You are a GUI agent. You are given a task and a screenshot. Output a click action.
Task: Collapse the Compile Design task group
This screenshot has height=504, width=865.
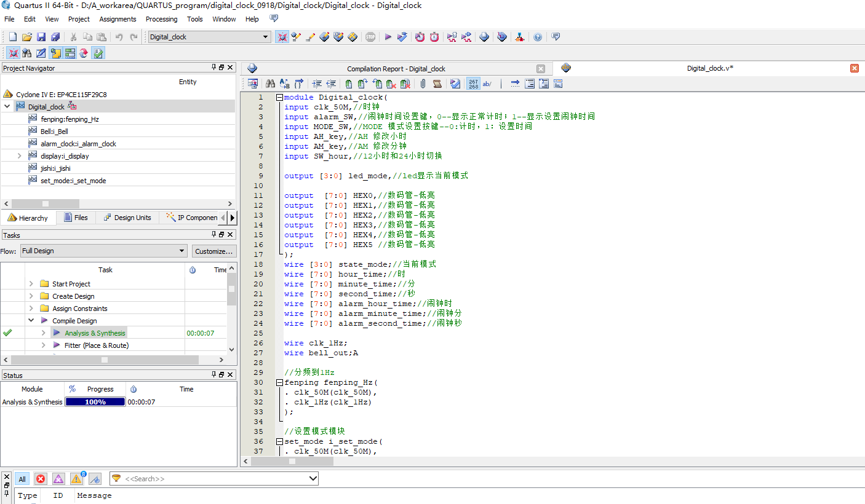[31, 320]
